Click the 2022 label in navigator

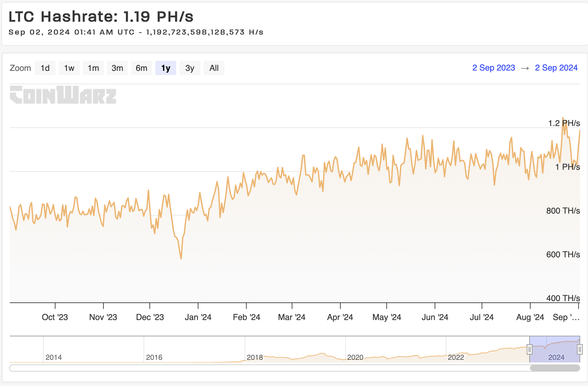click(x=456, y=357)
